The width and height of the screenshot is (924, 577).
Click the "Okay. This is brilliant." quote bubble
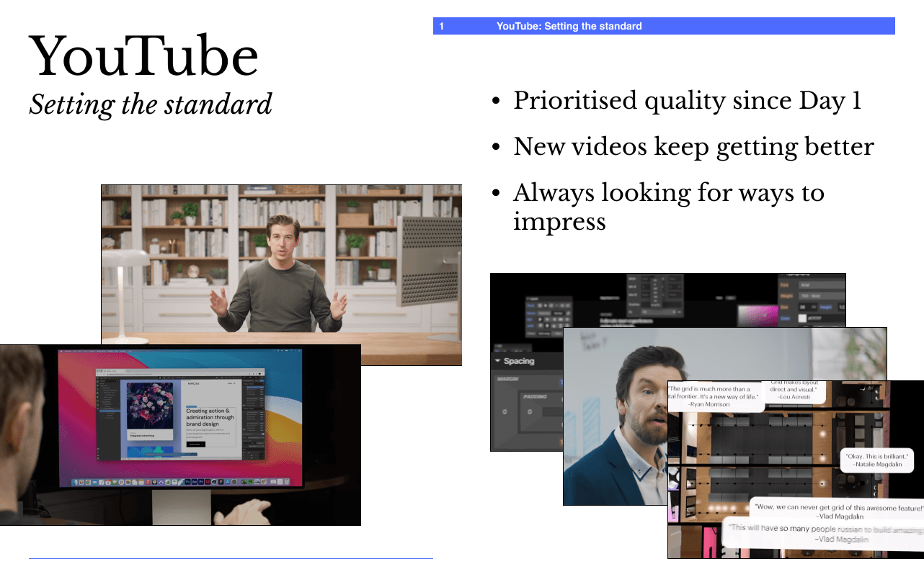point(876,461)
